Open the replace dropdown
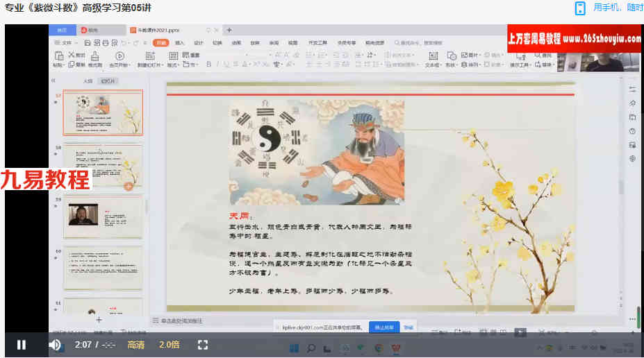This screenshot has width=644, height=358. 545,65
